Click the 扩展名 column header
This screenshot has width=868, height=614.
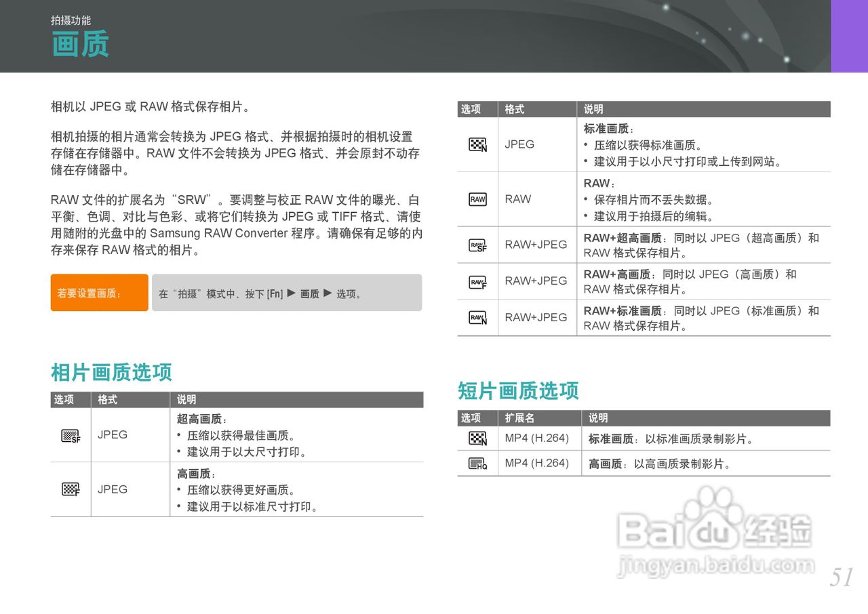tap(519, 418)
